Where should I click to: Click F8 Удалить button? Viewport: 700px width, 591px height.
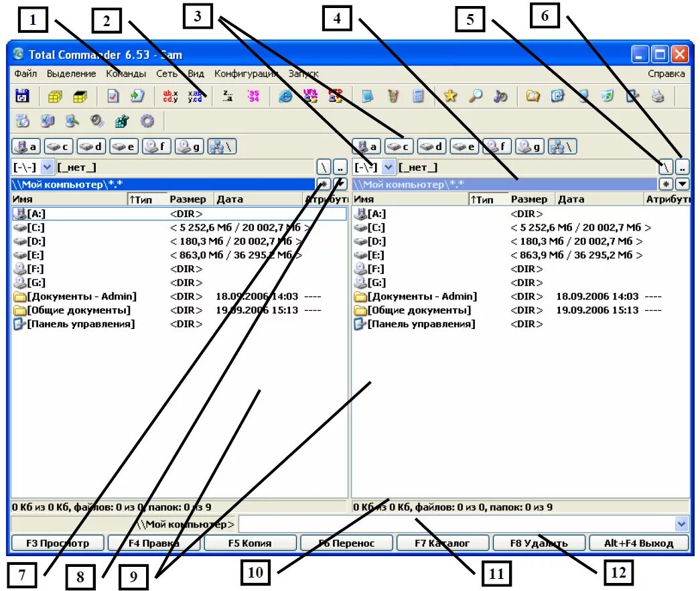point(539,543)
